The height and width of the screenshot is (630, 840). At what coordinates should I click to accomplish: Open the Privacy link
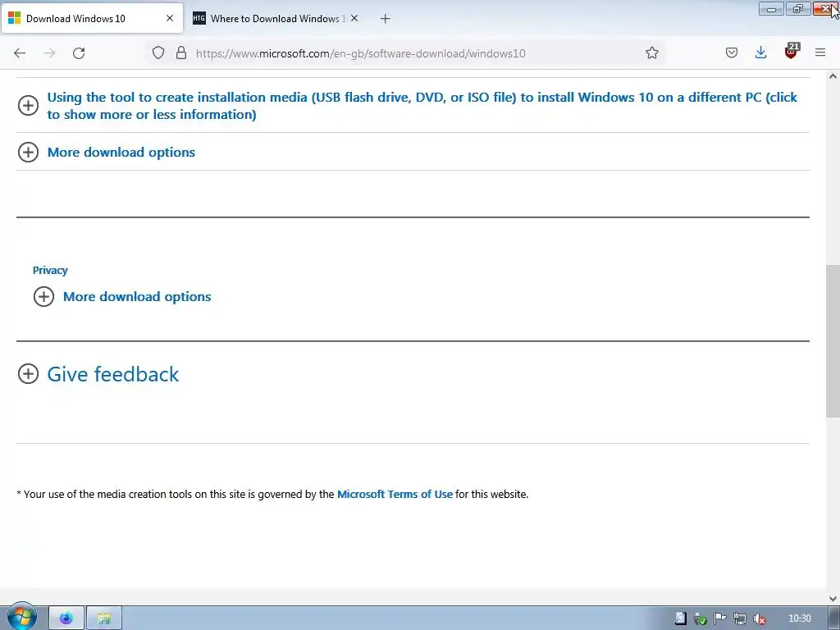point(50,270)
